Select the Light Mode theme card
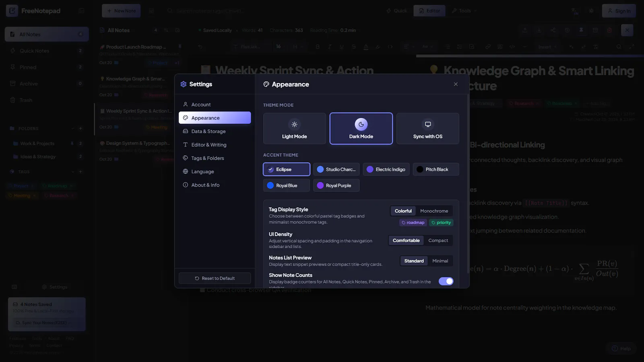The height and width of the screenshot is (362, 644). pyautogui.click(x=295, y=129)
